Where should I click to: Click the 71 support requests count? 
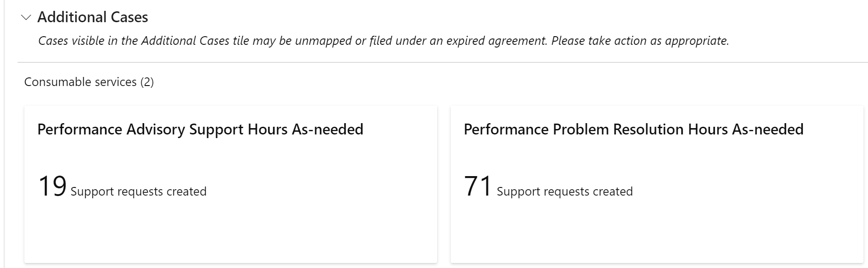478,186
